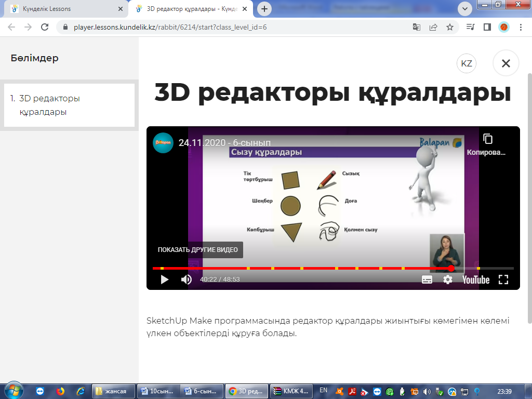The height and width of the screenshot is (399, 532).
Task: Bookmark this page with star
Action: coord(450,27)
